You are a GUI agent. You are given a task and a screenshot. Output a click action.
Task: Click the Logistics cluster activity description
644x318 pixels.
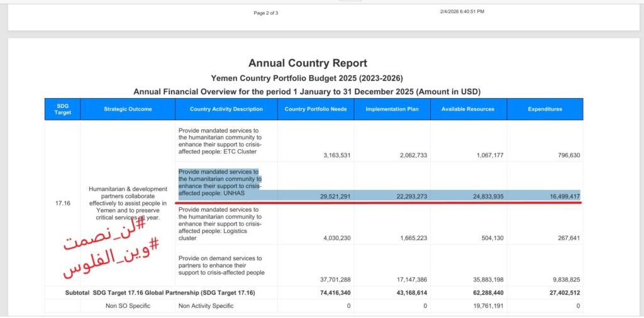click(x=220, y=224)
